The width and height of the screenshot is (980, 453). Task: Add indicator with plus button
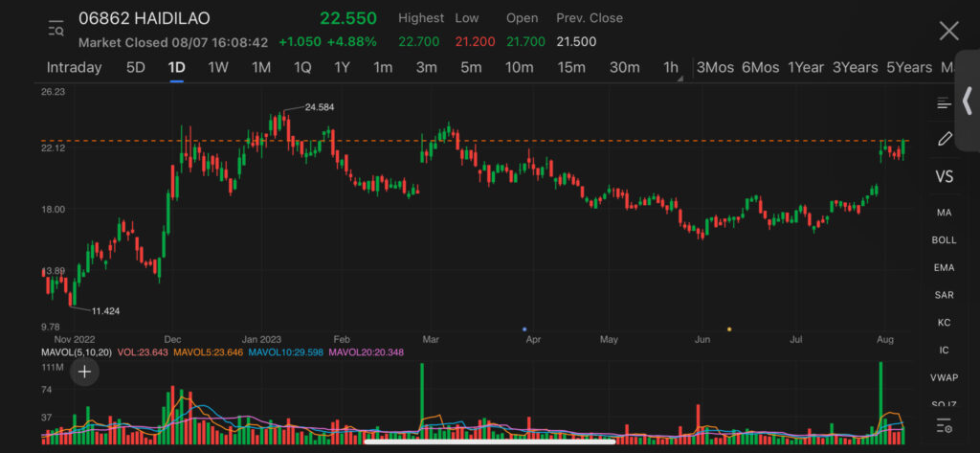tap(84, 373)
